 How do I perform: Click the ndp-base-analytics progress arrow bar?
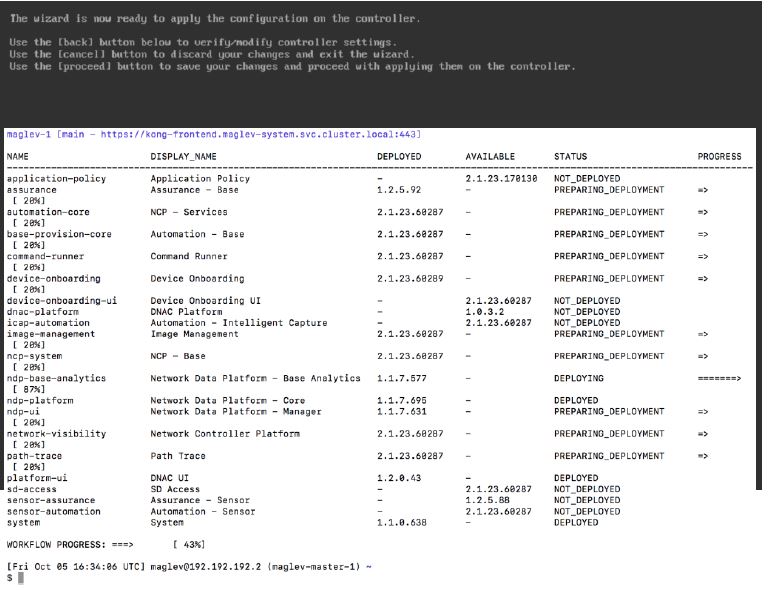[720, 379]
